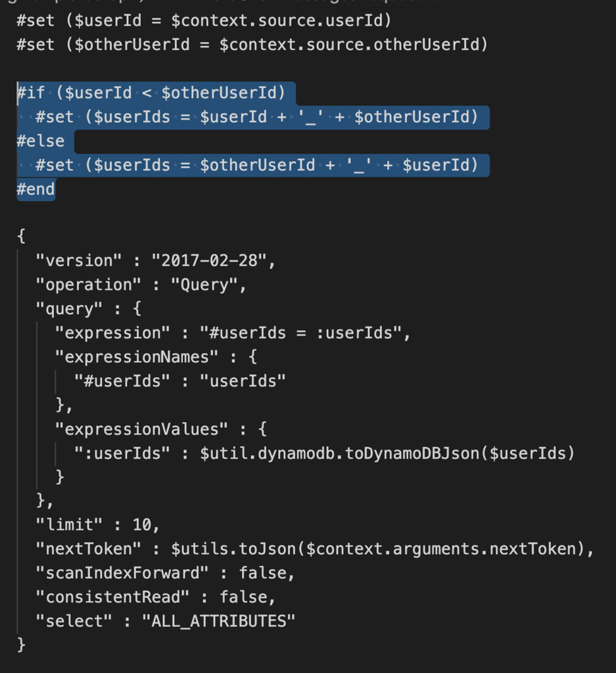Place cursor on the #else line
This screenshot has height=673, width=616.
pyautogui.click(x=41, y=141)
